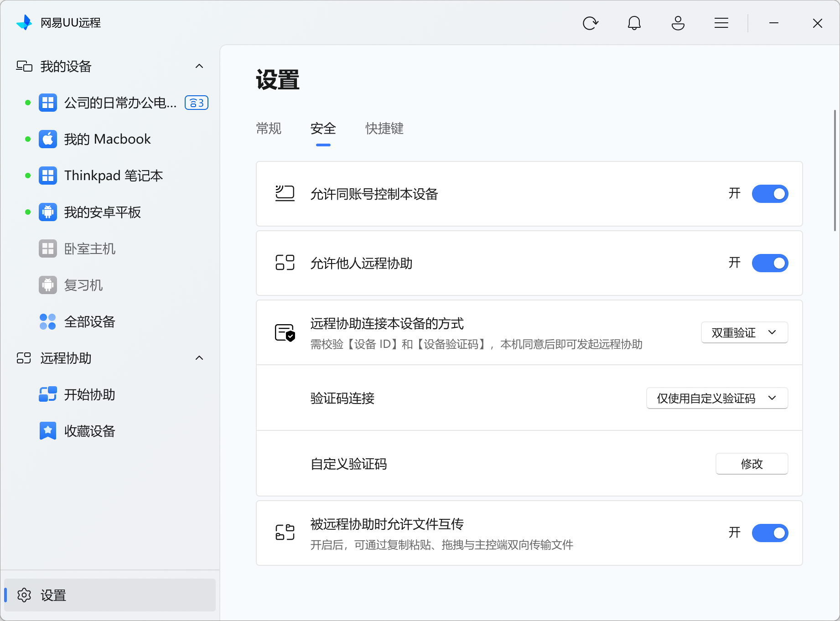
Task: Select 复习机 offline device name
Action: 83,285
